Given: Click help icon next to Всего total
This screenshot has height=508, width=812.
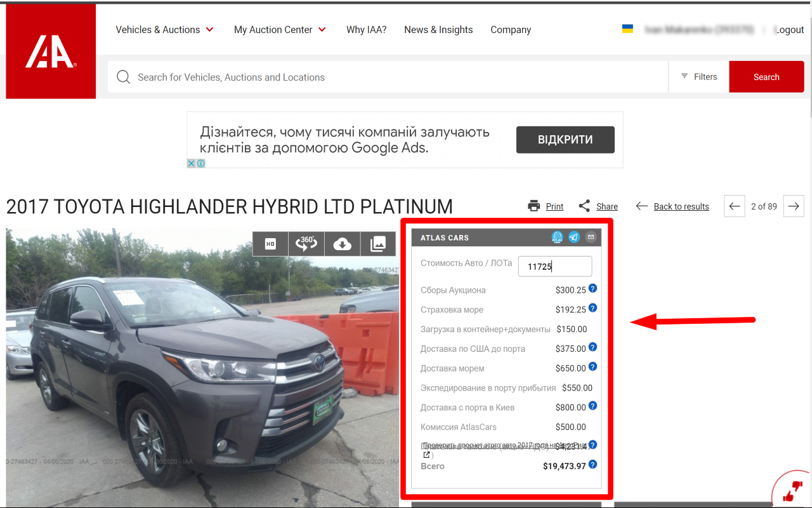Looking at the screenshot, I should 593,464.
